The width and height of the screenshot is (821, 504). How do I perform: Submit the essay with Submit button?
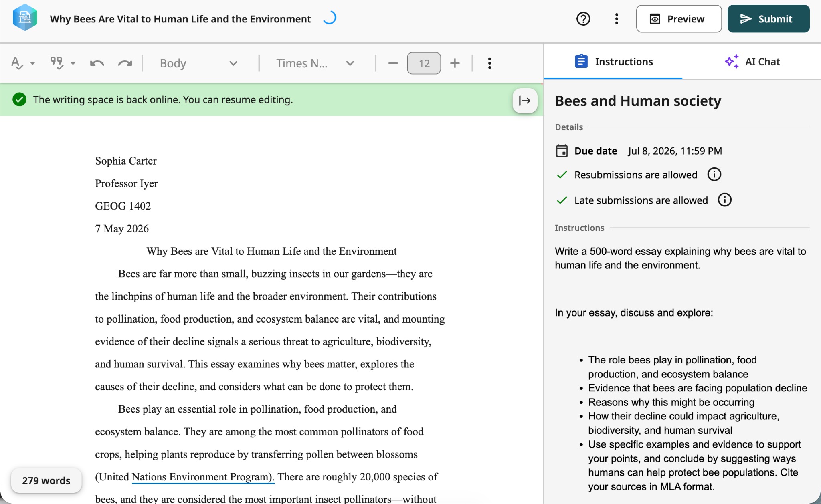768,19
